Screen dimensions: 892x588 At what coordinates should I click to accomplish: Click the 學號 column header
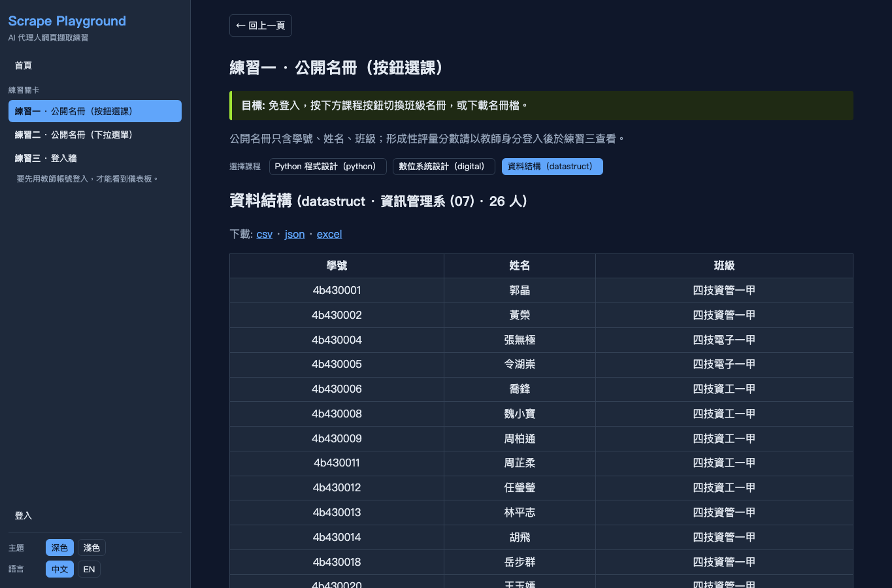coord(337,266)
